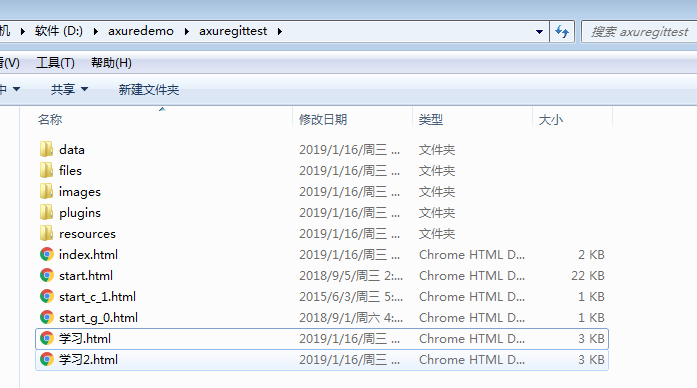Click 2 KB size of index.html
This screenshot has width=697, height=388.
(591, 255)
